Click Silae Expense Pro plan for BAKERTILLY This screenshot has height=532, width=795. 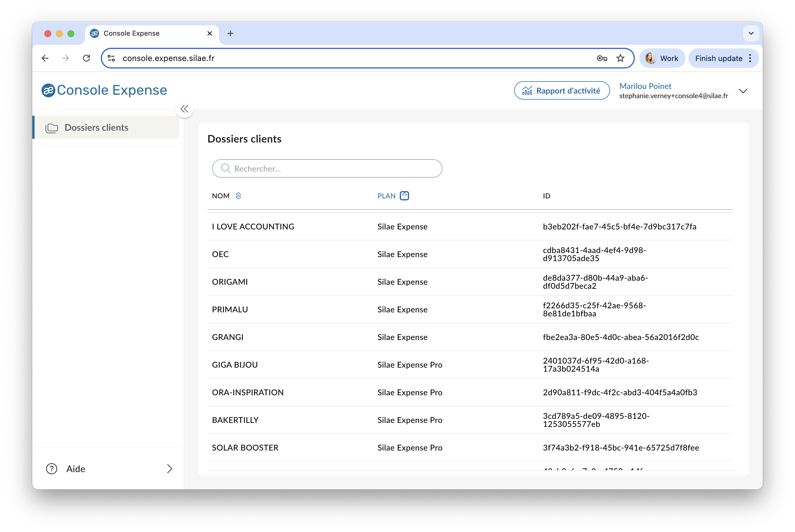tap(410, 420)
